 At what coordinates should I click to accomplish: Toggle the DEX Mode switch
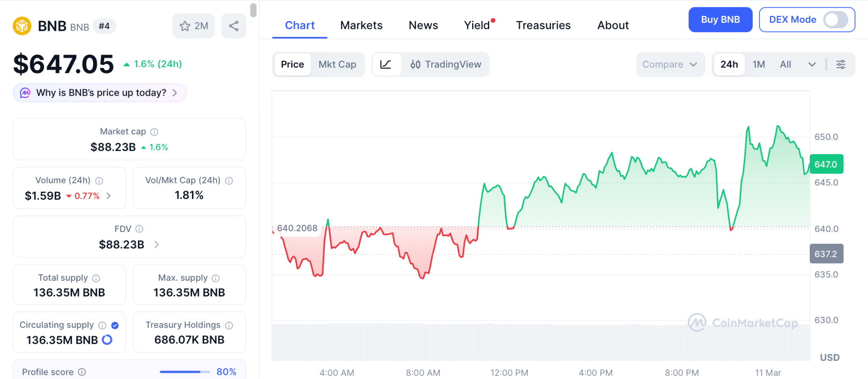[x=835, y=19]
